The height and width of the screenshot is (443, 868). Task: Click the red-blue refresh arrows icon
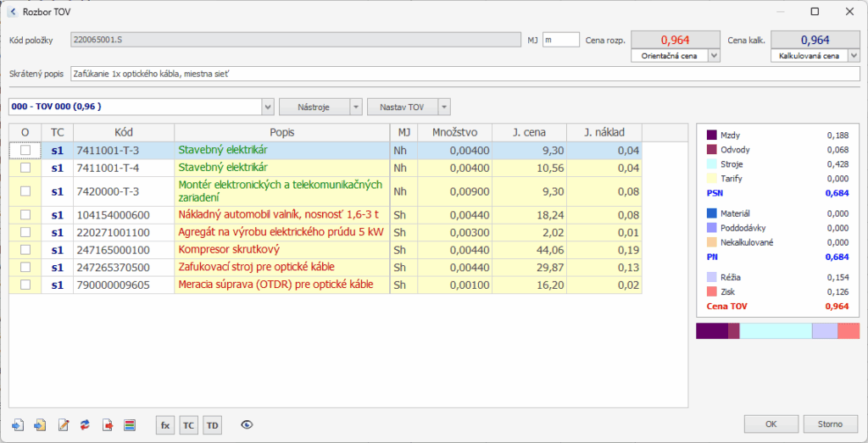coord(85,424)
